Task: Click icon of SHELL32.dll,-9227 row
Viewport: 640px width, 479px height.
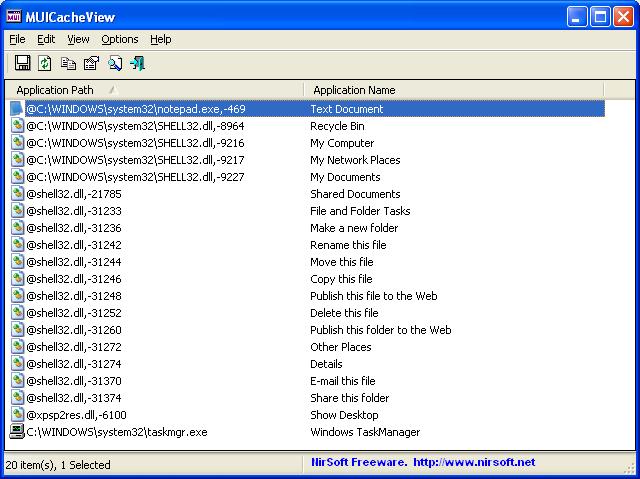Action: coord(17,177)
